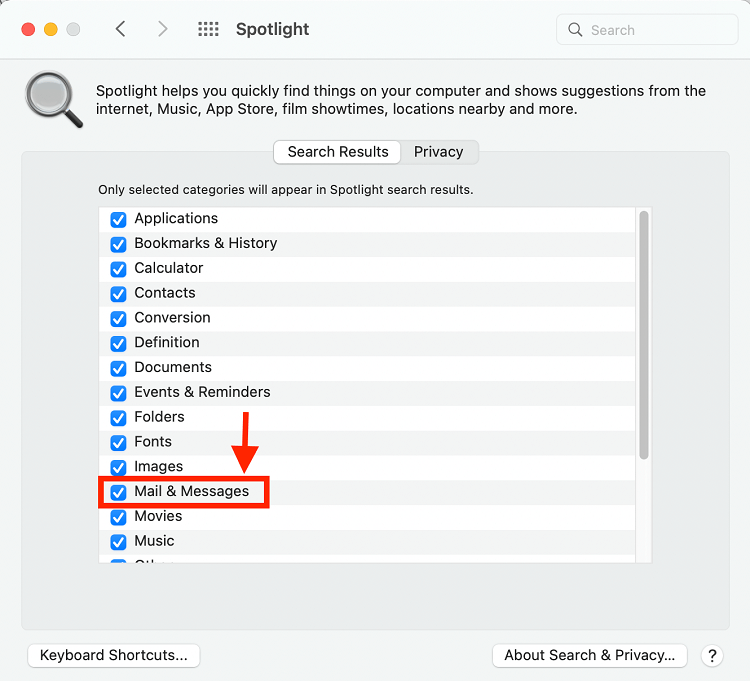Click the Spotlight magnifying glass logo

pos(54,99)
